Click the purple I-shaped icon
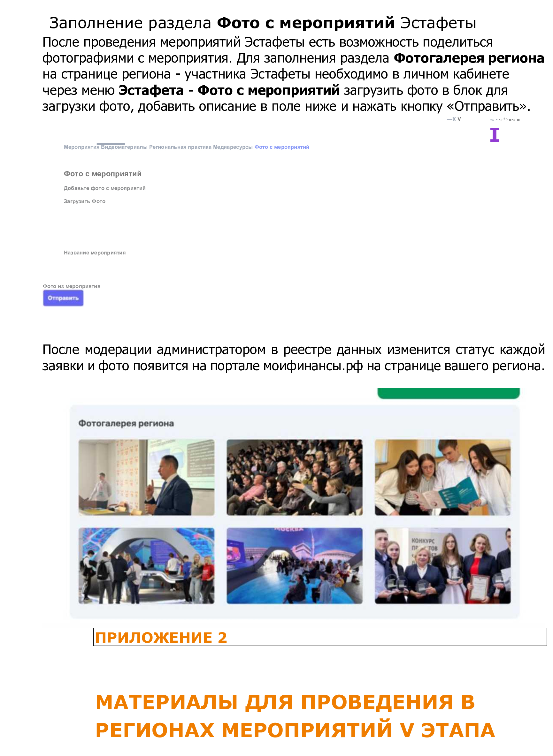 coord(495,135)
